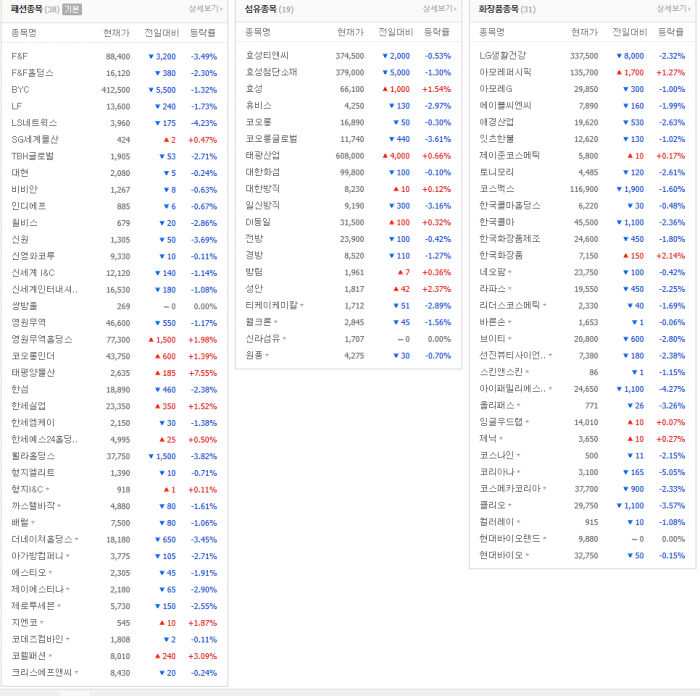Click 현재가 column header in 섬유종목 table
Screen dimensions: 700x696
[x=350, y=32]
